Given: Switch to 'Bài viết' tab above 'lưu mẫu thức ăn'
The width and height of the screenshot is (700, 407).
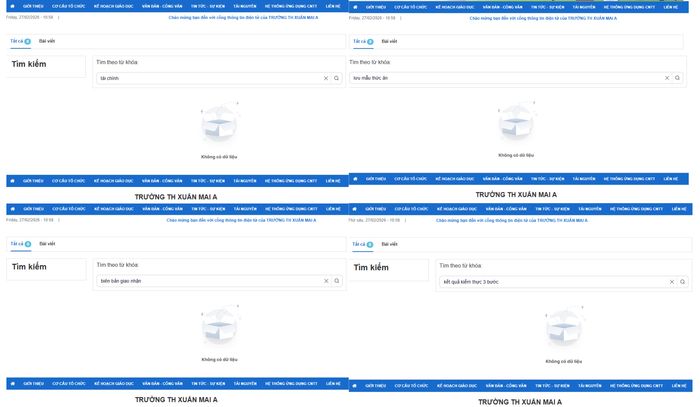Looking at the screenshot, I should (389, 41).
